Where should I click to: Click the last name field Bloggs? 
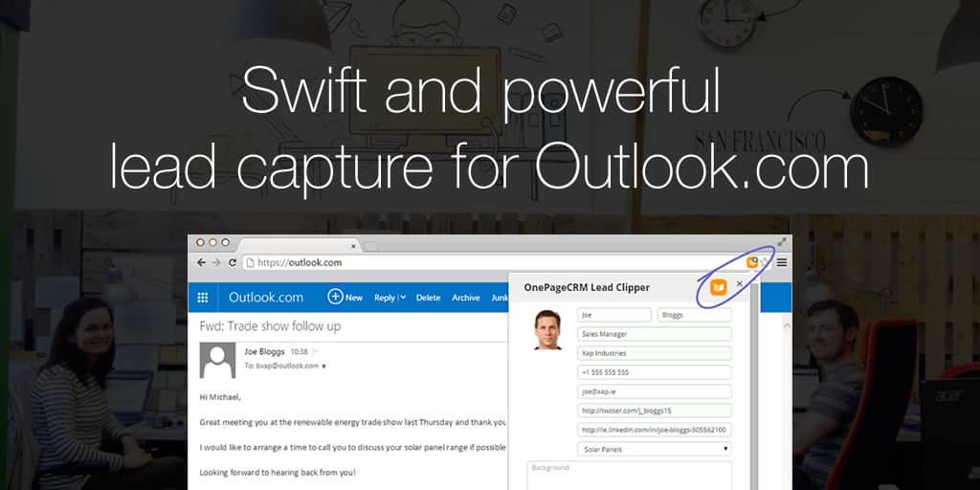coord(695,315)
